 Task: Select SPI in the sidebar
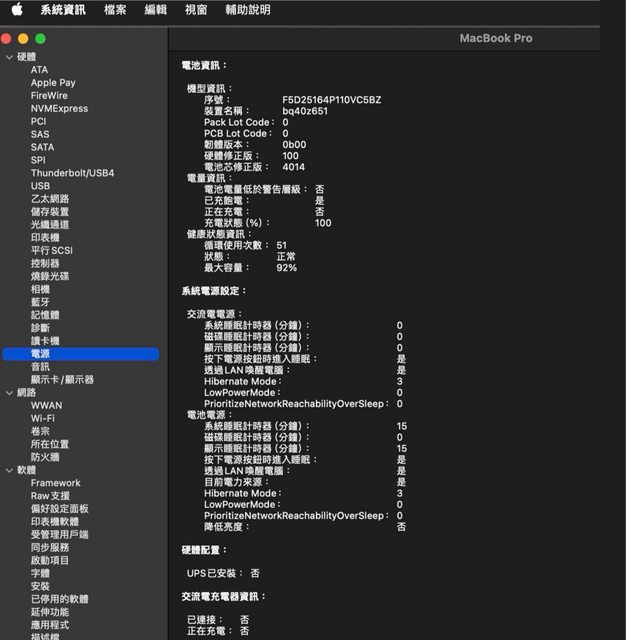[38, 160]
